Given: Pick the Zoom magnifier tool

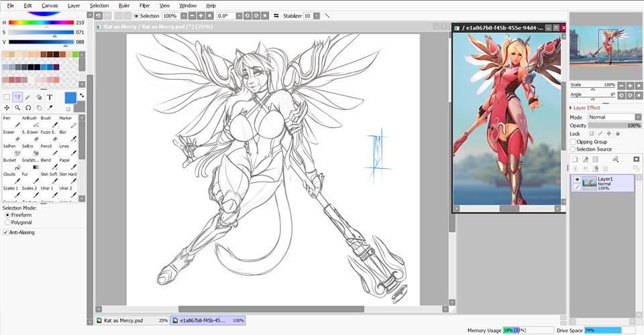Looking at the screenshot, I should pos(17,108).
